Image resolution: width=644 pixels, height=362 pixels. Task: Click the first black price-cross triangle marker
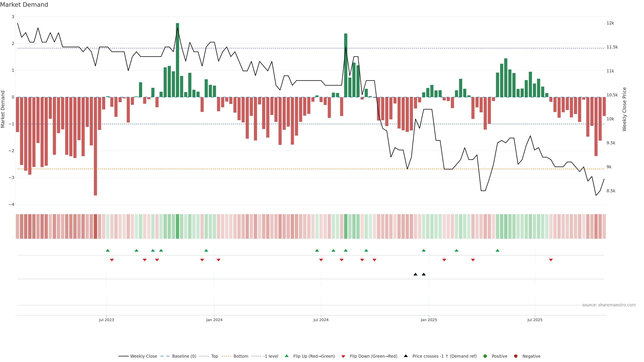coord(416,274)
